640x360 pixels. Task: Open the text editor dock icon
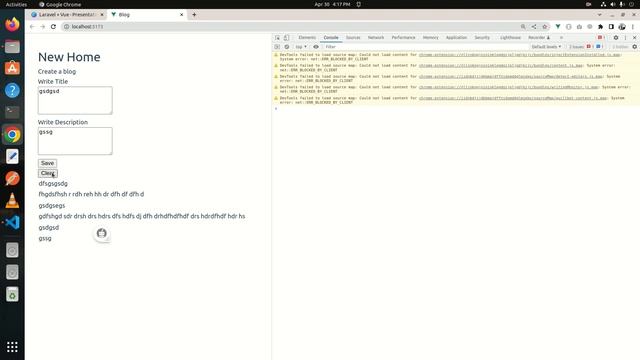12,156
